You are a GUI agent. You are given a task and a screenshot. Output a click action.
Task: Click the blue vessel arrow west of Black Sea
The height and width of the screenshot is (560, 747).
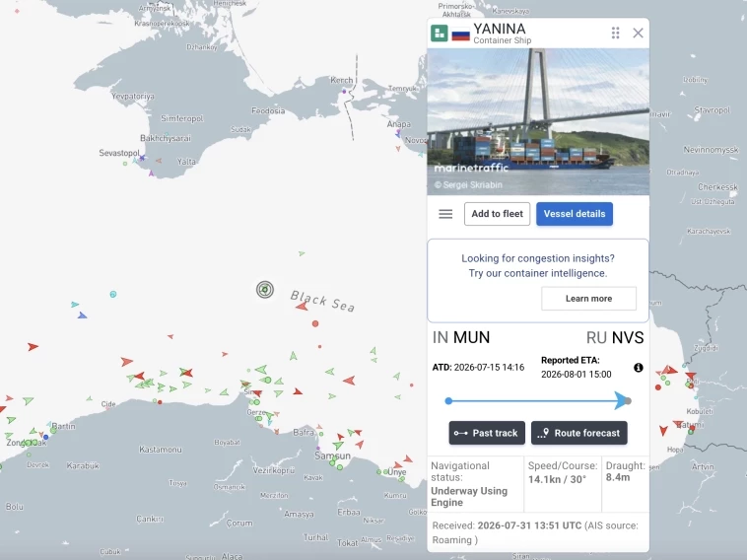click(82, 315)
